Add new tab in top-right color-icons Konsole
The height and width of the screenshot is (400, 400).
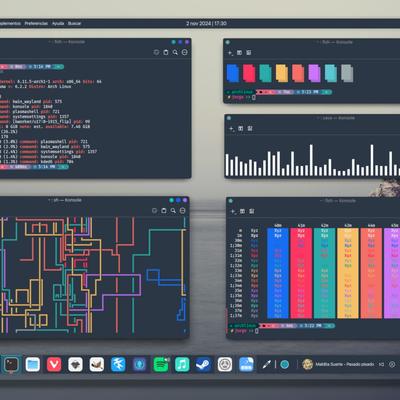coord(230,53)
